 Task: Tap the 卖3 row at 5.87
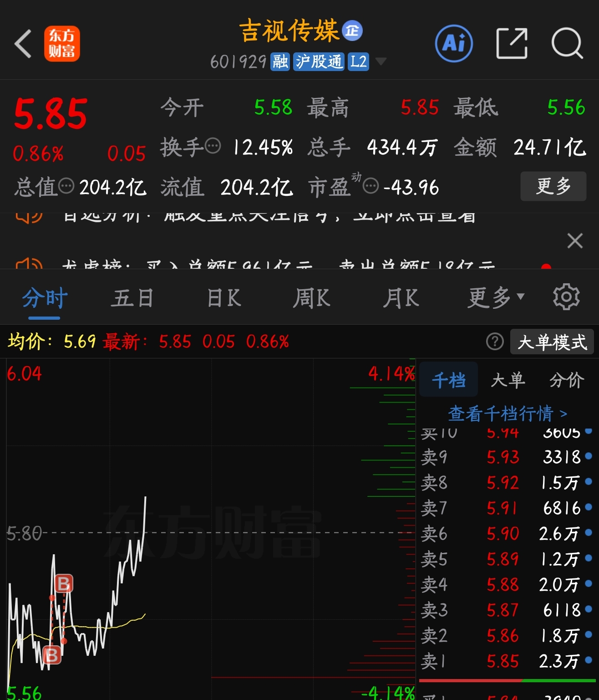[x=507, y=610]
